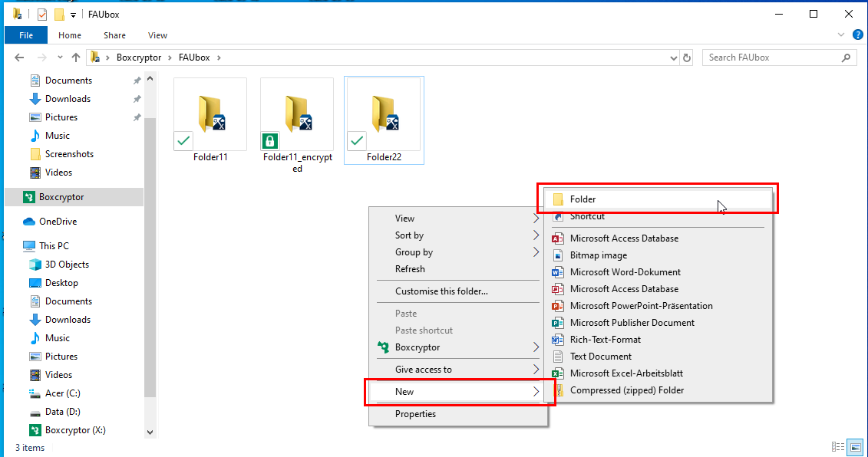Expand the ribbon with the chevron

(841, 35)
